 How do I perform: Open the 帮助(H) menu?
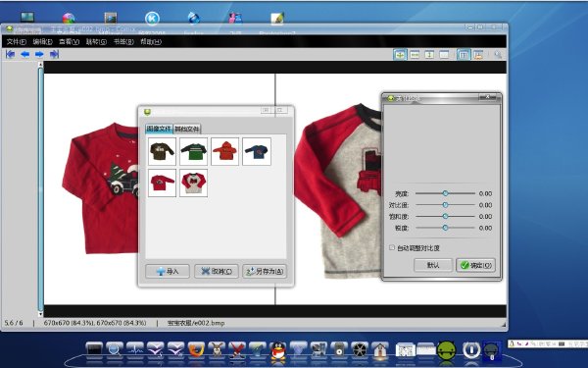pyautogui.click(x=151, y=41)
